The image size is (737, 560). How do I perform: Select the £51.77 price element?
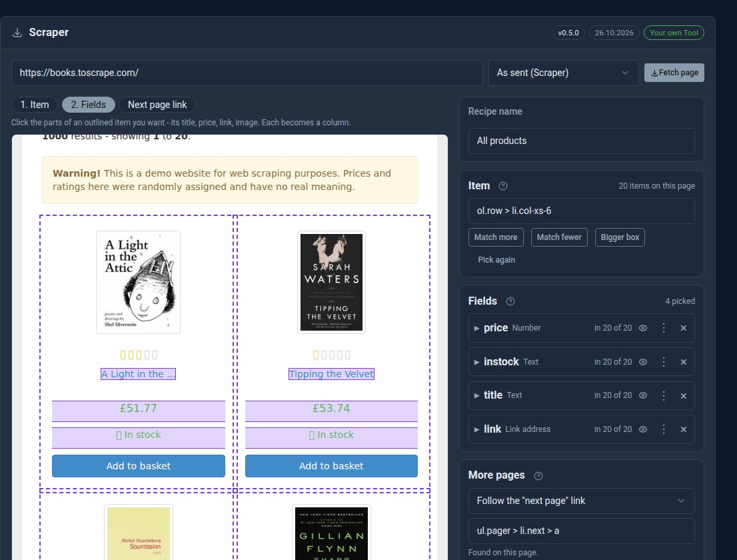pos(138,411)
